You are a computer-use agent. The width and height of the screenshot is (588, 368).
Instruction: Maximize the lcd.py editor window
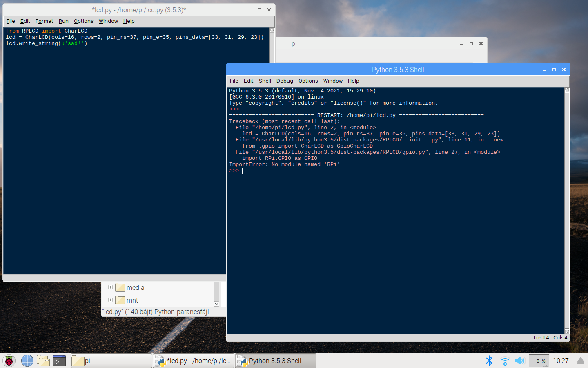click(259, 10)
